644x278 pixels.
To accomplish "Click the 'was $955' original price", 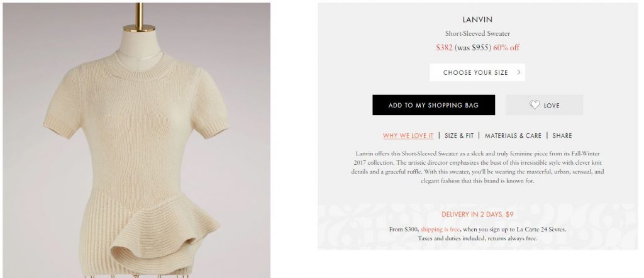I will [x=473, y=48].
